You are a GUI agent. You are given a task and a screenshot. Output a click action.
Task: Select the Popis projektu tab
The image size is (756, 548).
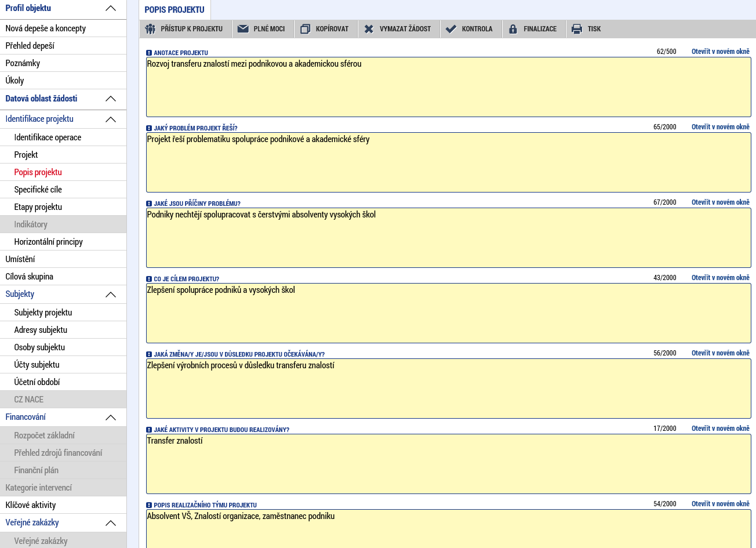175,10
